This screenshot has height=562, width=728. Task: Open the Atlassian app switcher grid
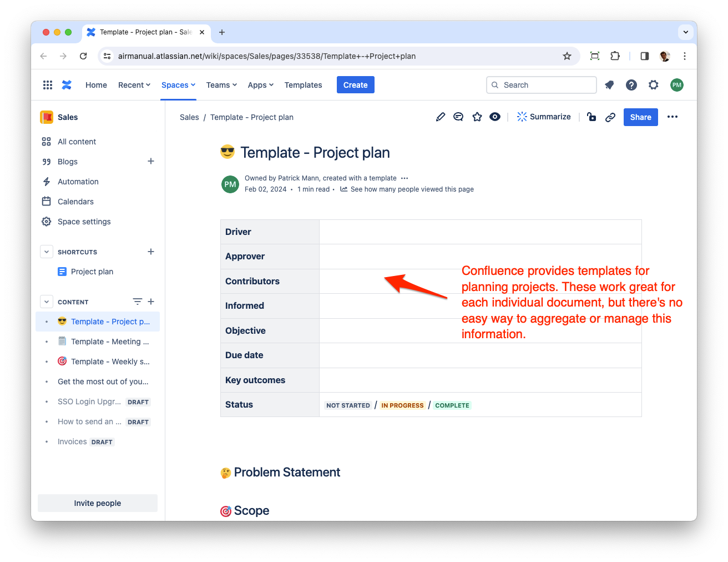pos(48,85)
